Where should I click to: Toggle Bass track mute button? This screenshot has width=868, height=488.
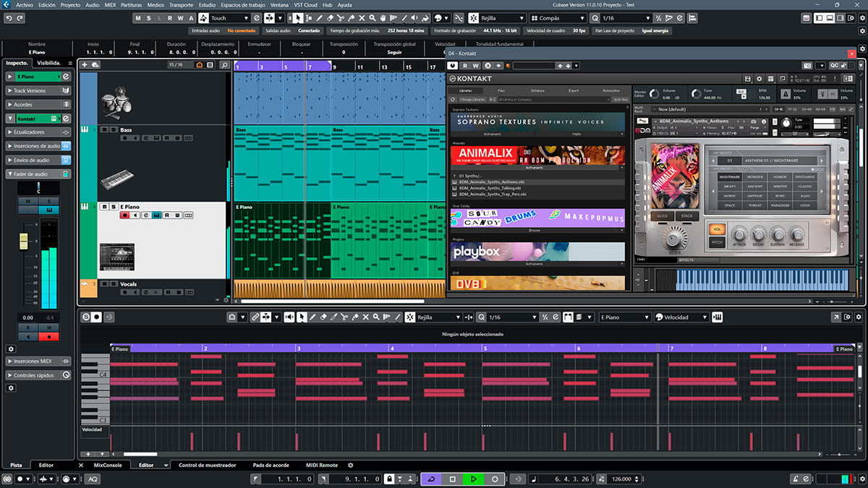[x=104, y=129]
